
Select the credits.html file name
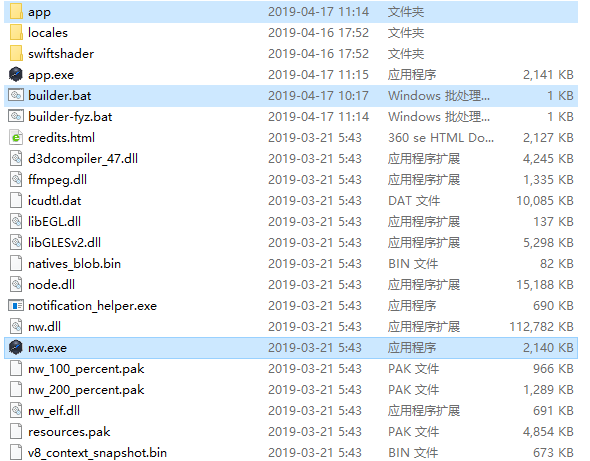[61, 138]
